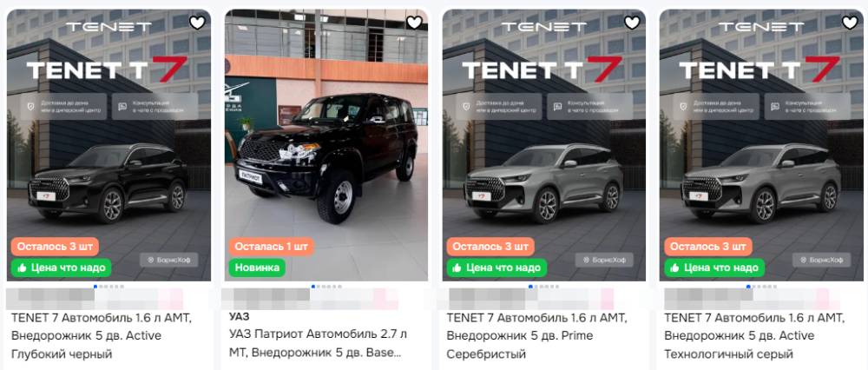Open the black TENET T7 product image

tap(108, 145)
